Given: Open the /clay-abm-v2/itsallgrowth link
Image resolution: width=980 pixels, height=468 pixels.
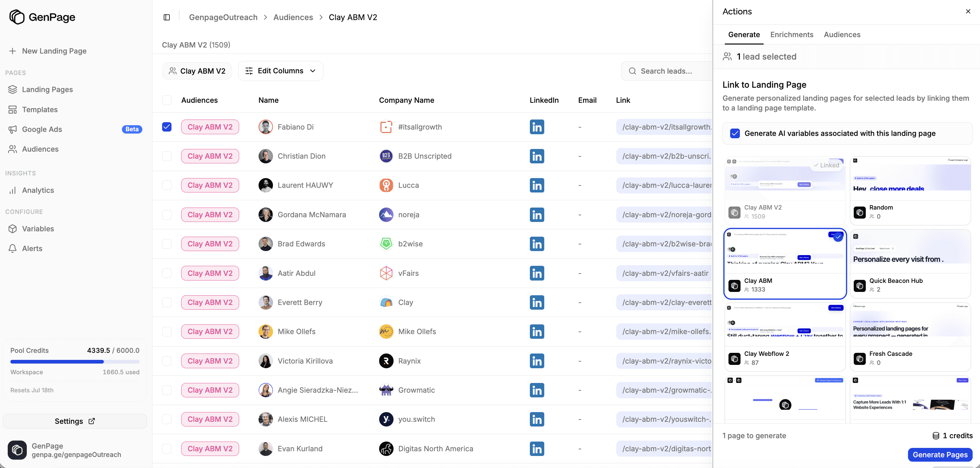Looking at the screenshot, I should 664,127.
